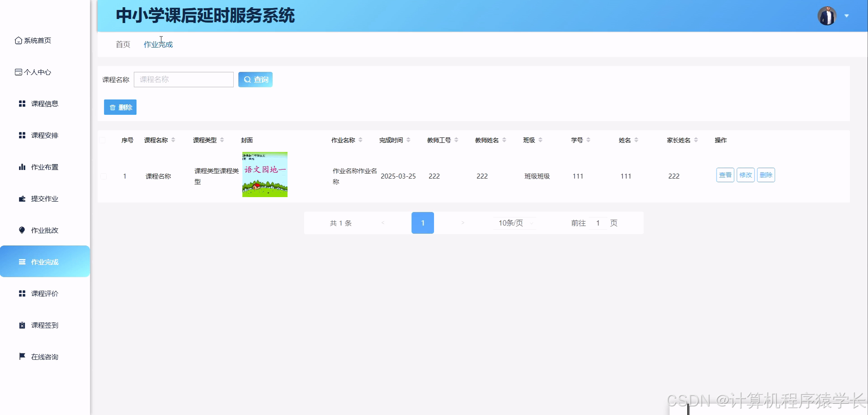The width and height of the screenshot is (868, 415).
Task: Toggle sorting on the 完成时间 column
Action: 409,140
